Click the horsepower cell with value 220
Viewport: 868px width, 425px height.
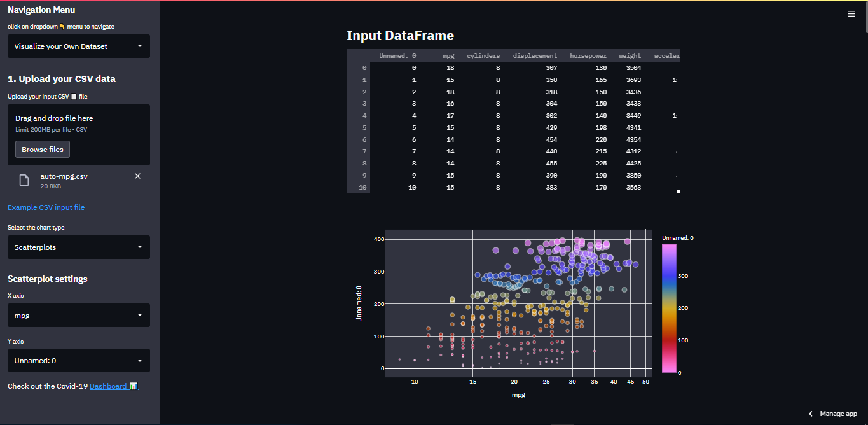587,139
